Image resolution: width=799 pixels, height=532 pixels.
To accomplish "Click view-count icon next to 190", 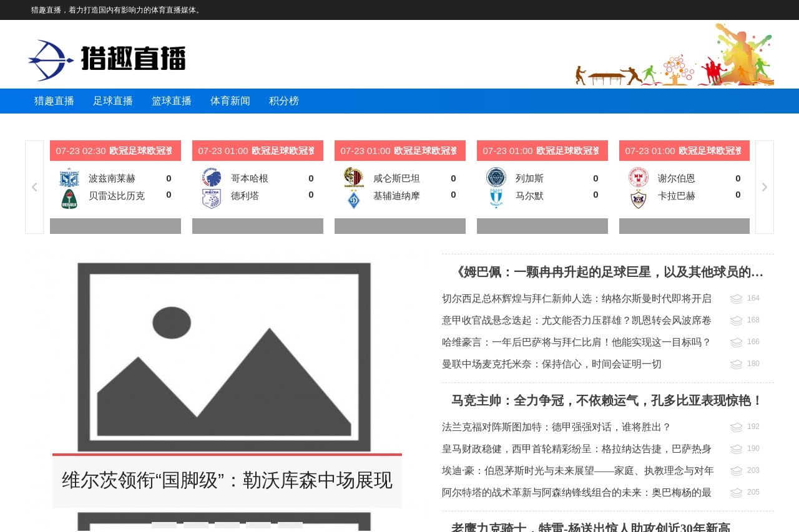I will coord(737,449).
